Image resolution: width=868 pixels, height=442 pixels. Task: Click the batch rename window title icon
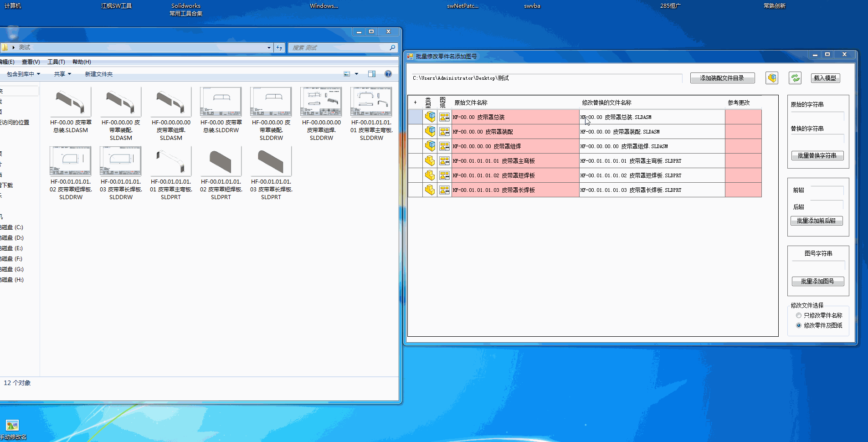coord(410,57)
